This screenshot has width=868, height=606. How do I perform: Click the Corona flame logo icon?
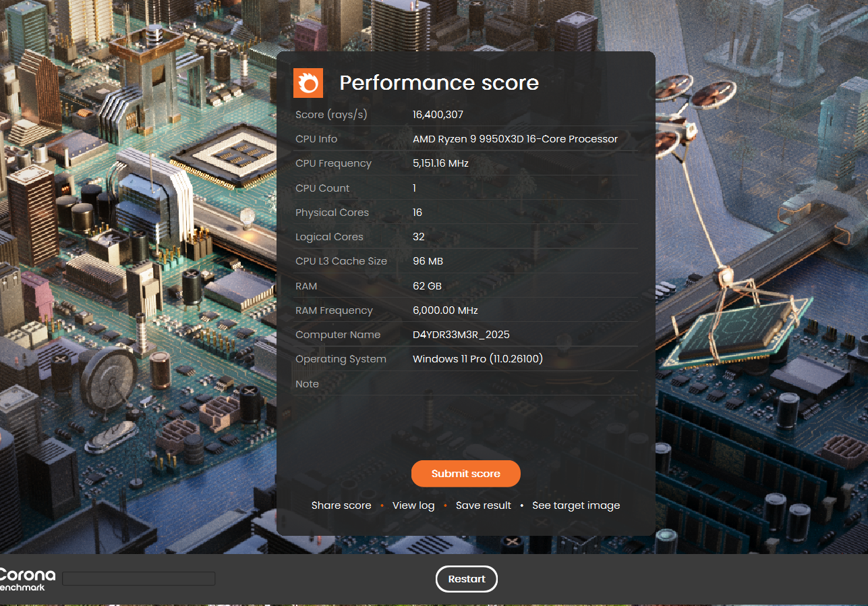(x=308, y=83)
